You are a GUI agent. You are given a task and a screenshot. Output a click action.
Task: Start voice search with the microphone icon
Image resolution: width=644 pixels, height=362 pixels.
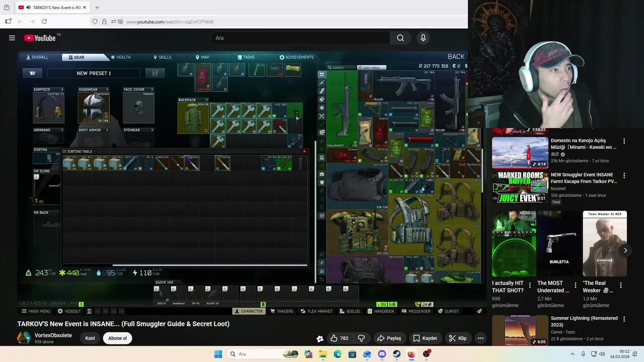click(x=423, y=38)
